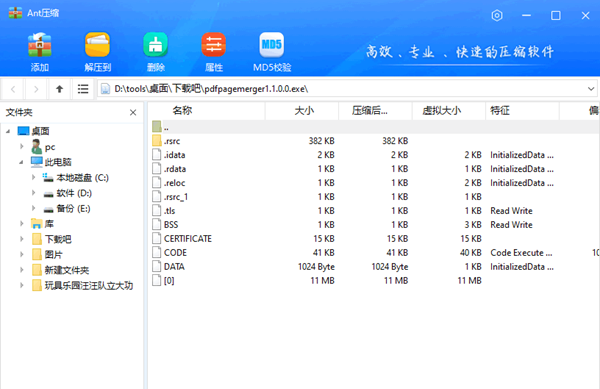This screenshot has height=389, width=600.
Task: Navigate forward with the right arrow button
Action: click(36, 89)
